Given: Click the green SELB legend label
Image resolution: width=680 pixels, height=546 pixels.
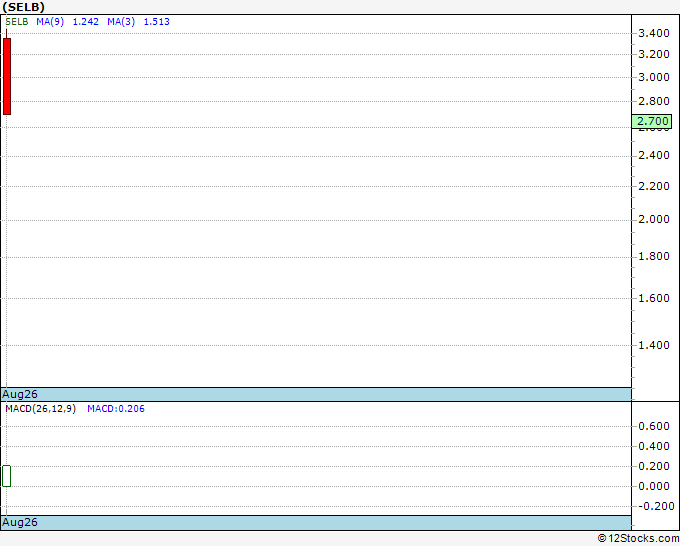Looking at the screenshot, I should point(17,22).
